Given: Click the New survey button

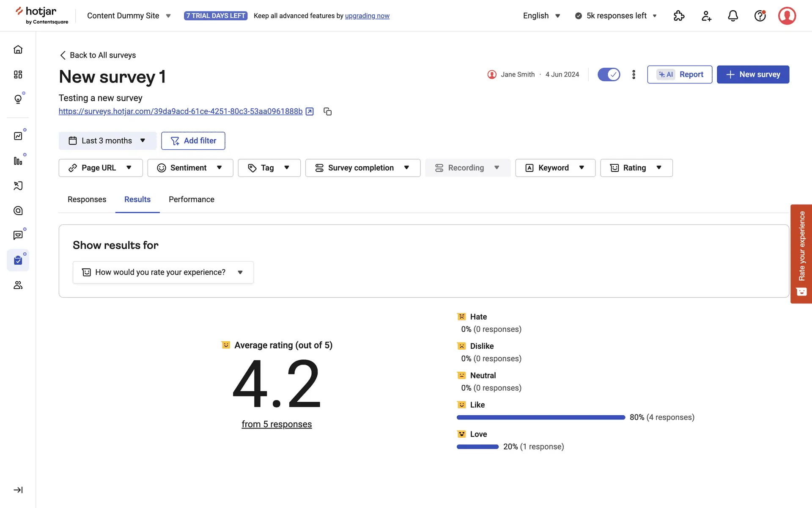Looking at the screenshot, I should [x=753, y=75].
